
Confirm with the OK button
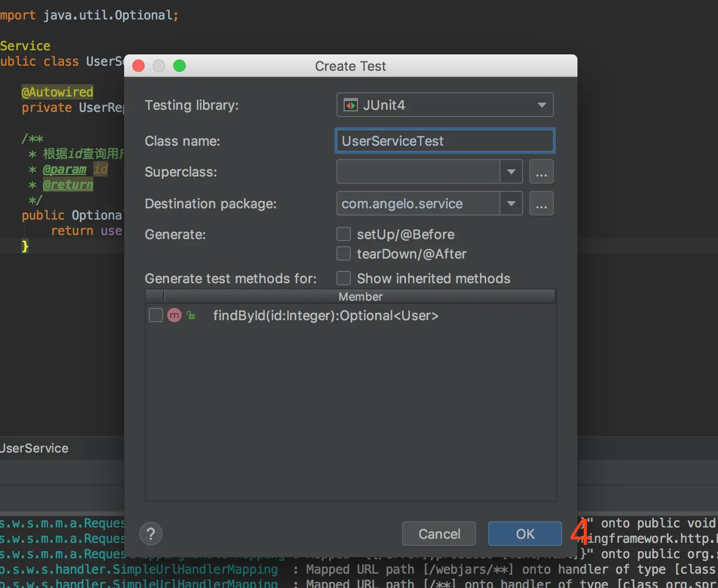pyautogui.click(x=525, y=534)
